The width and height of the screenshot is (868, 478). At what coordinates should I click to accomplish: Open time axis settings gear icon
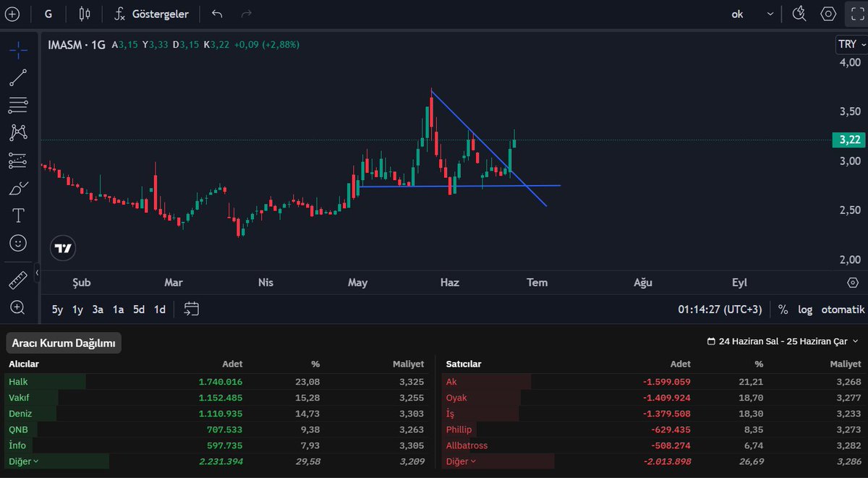click(x=852, y=282)
